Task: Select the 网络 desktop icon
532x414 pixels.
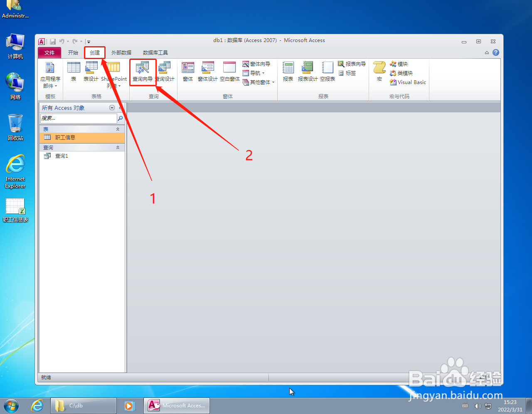Action: point(15,87)
